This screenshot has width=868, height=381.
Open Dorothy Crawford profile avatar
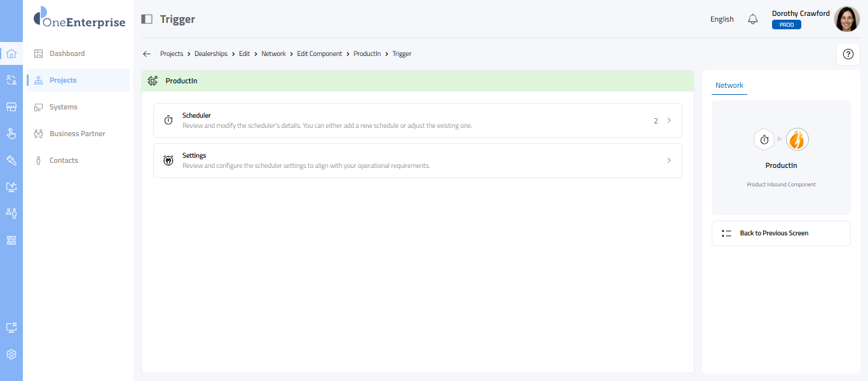click(x=846, y=19)
